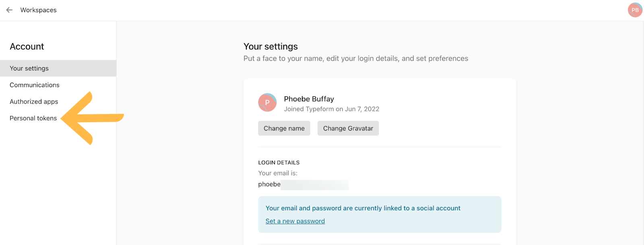Click the phoebe email address text
This screenshot has height=245, width=644.
(269, 184)
